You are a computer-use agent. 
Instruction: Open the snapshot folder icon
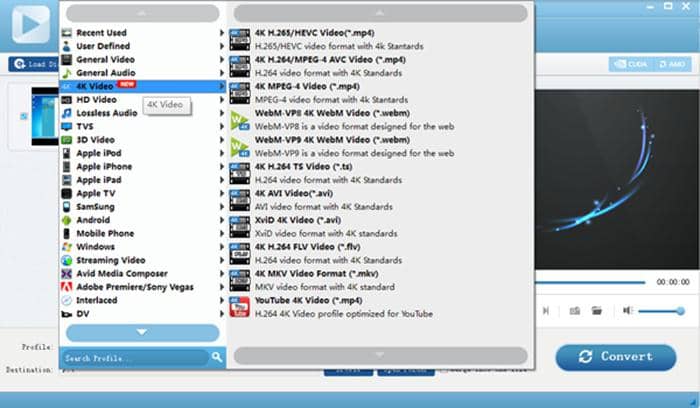click(x=597, y=311)
